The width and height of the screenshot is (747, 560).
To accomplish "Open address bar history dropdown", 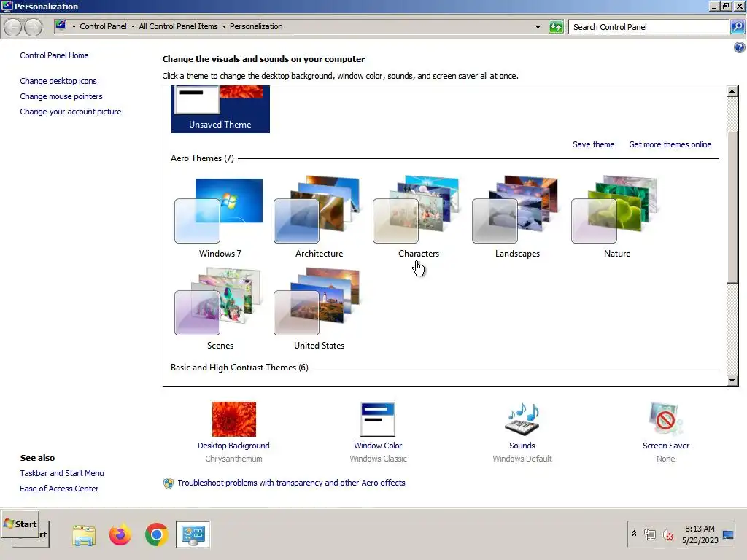I will (538, 27).
